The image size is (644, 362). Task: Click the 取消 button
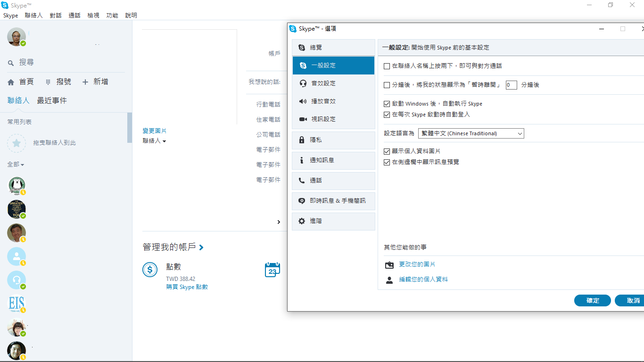click(x=630, y=301)
